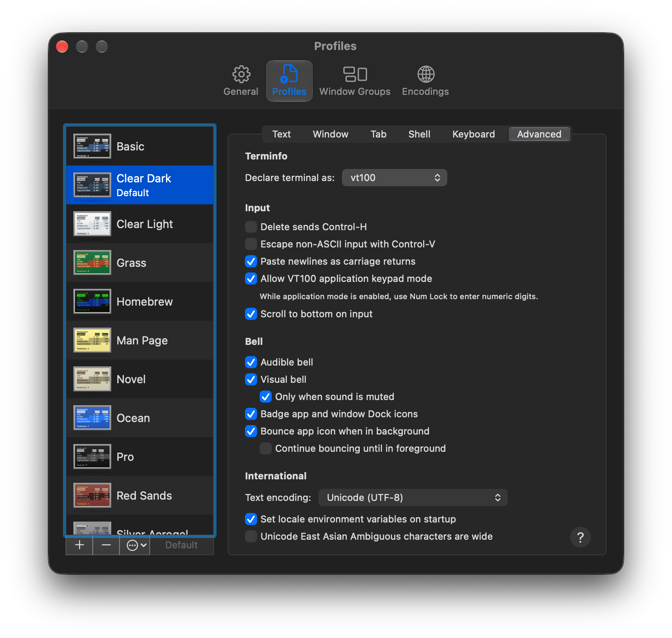Screen dimensions: 672x638
Task: Open the Text encoding Unicode (UTF-8) dropdown
Action: tap(413, 497)
